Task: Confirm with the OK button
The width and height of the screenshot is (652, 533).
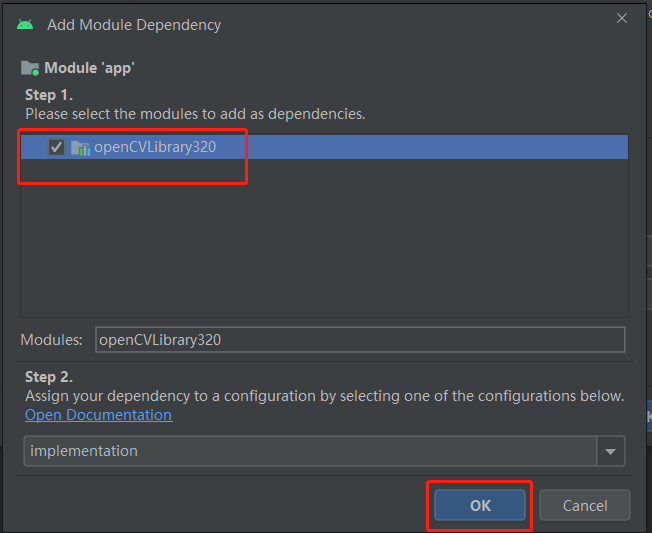Action: point(480,506)
